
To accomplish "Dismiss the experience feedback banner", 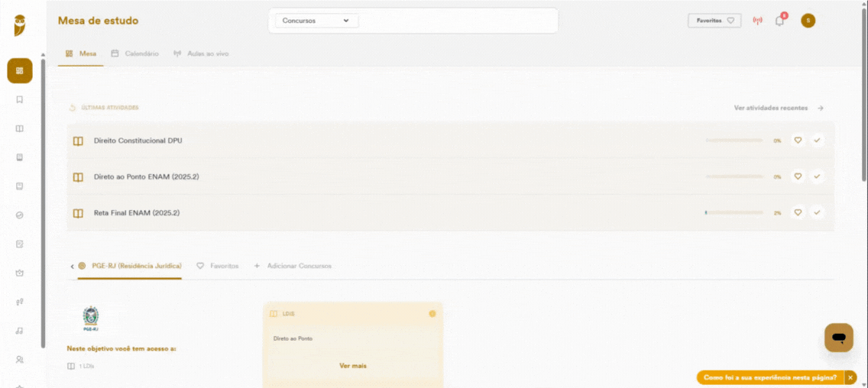I will pyautogui.click(x=851, y=377).
